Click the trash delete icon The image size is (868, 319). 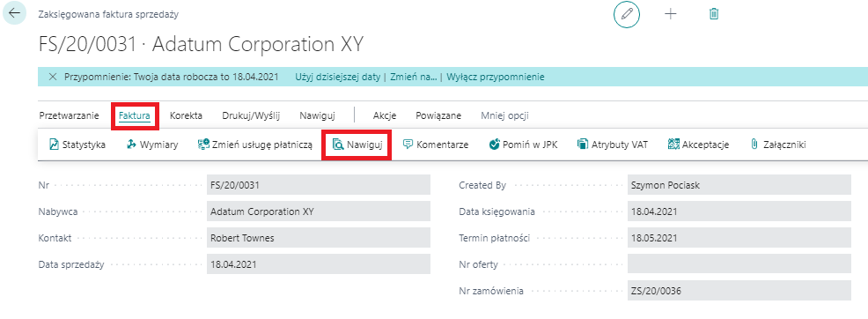click(714, 14)
